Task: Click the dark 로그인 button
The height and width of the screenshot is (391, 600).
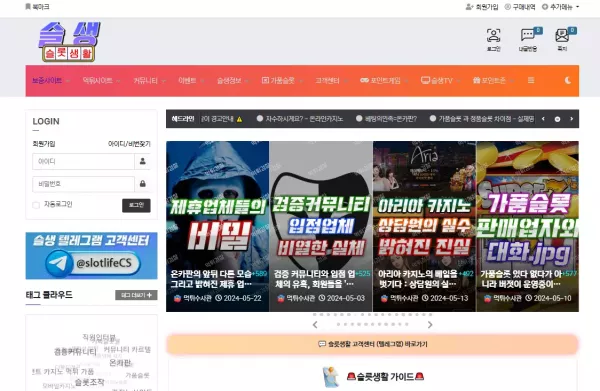Action: [136, 205]
